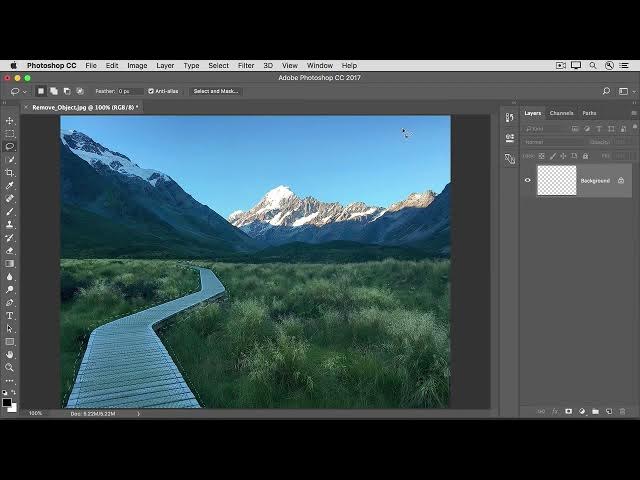
Task: Switch to the Channels tab
Action: pyautogui.click(x=561, y=113)
